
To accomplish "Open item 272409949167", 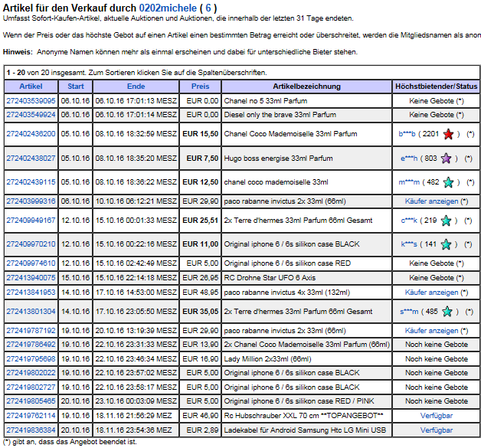I will pos(31,221).
